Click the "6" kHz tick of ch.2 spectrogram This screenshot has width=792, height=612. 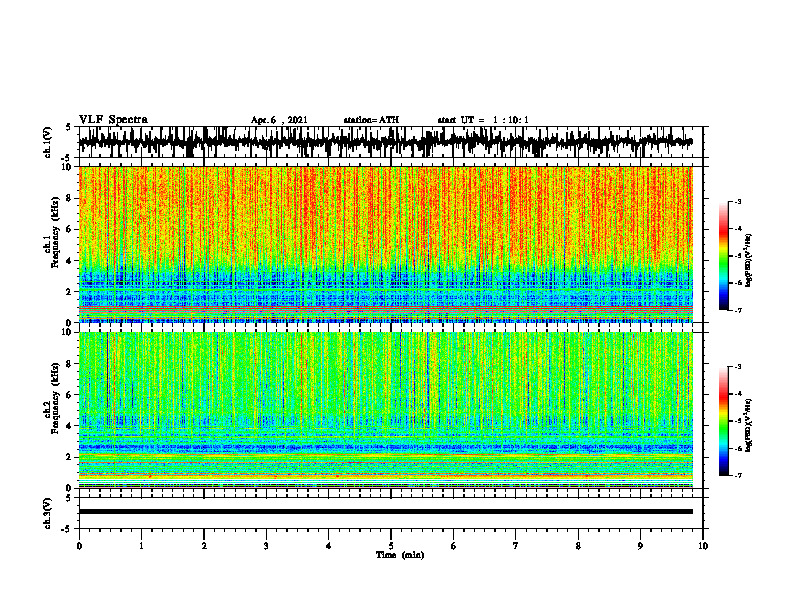point(70,395)
